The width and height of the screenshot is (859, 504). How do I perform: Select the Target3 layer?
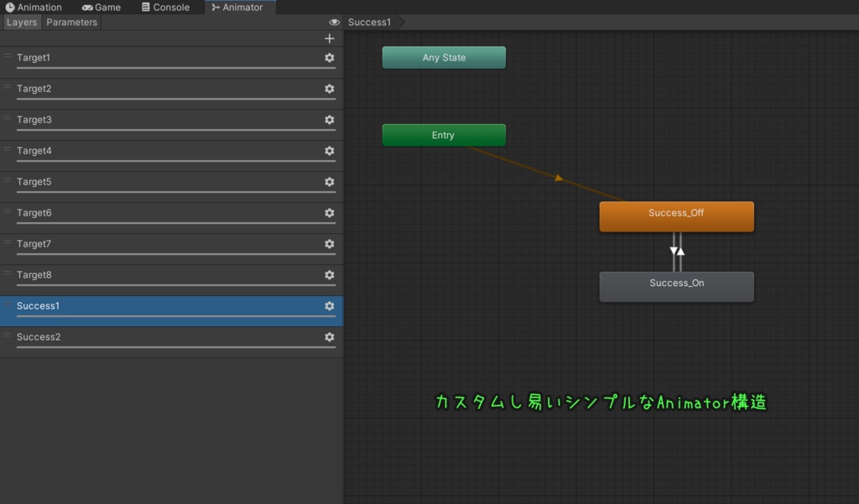point(171,124)
